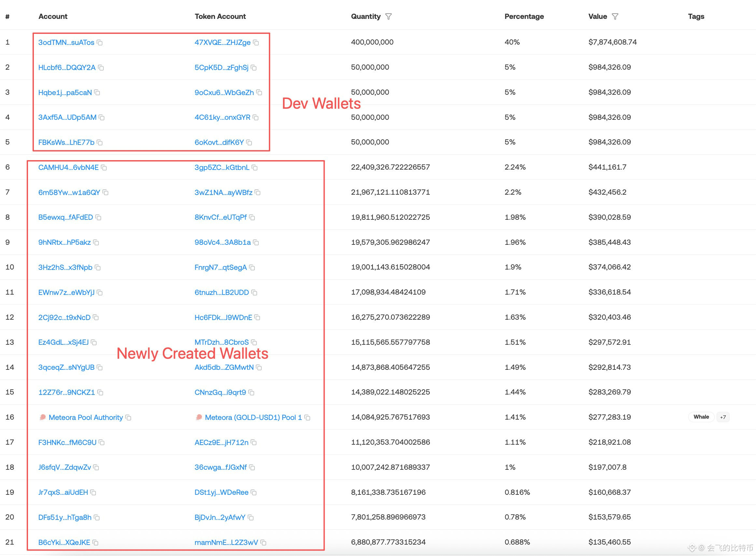Open token account 36cwga...fJGxNf

click(x=220, y=467)
